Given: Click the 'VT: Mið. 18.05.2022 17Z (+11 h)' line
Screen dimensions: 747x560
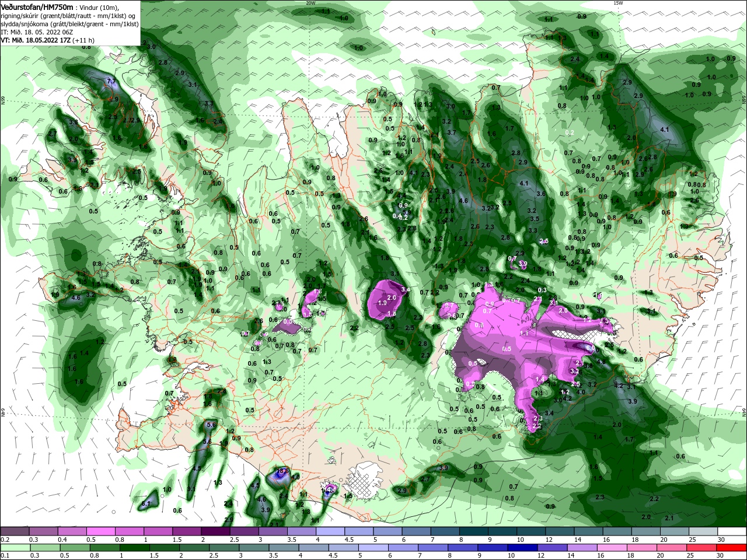Looking at the screenshot, I should tap(47, 40).
